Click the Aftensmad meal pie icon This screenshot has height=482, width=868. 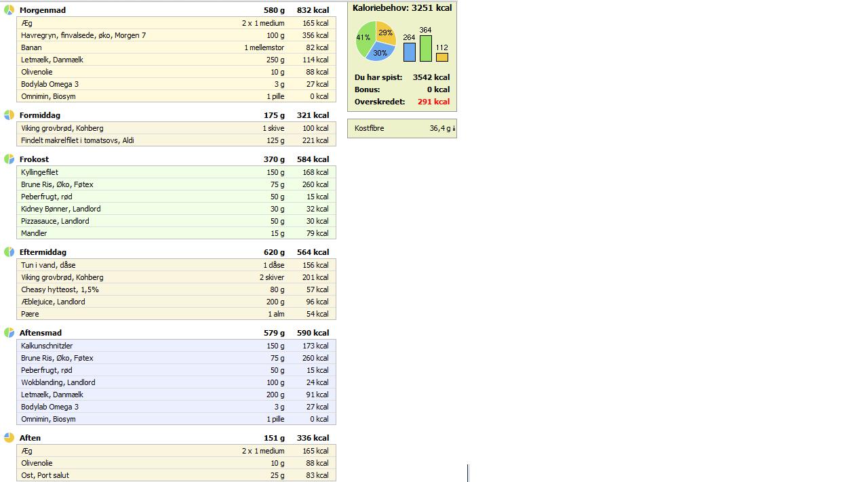[x=9, y=333]
